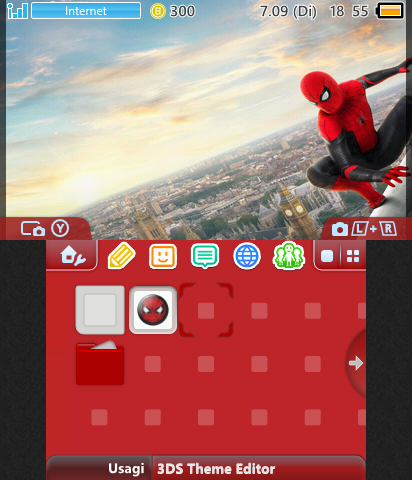Open the red folder
Viewport: 412px width, 480px height.
pos(100,363)
